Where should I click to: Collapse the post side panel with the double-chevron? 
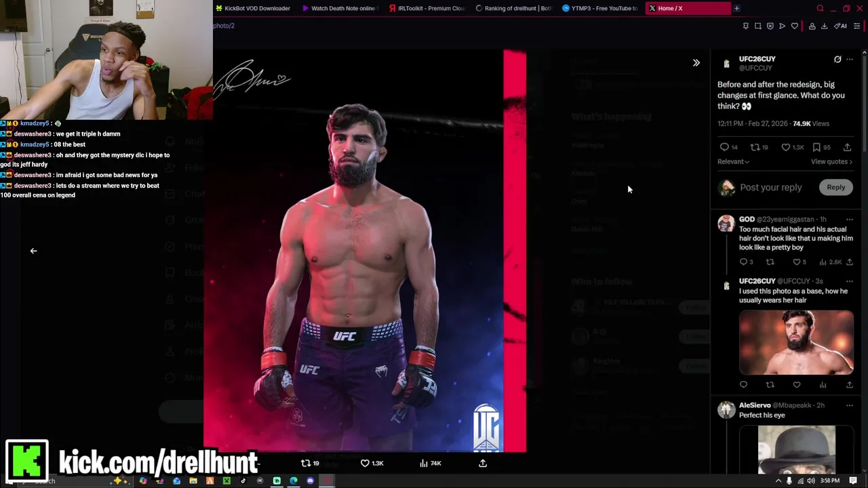point(696,63)
